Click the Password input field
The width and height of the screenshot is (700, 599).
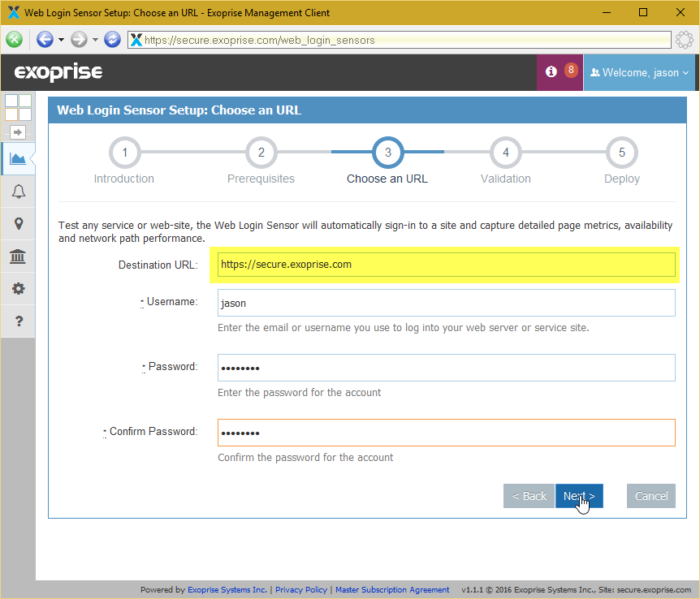447,368
